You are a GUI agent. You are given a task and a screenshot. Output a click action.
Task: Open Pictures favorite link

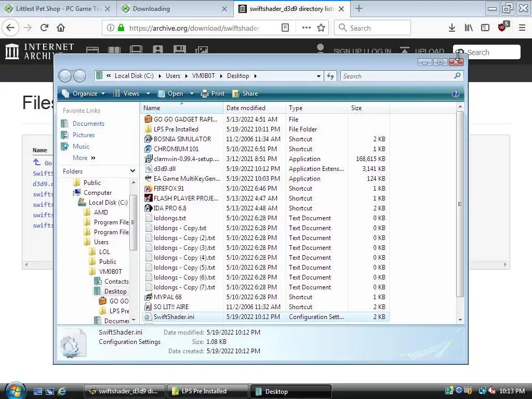(84, 135)
